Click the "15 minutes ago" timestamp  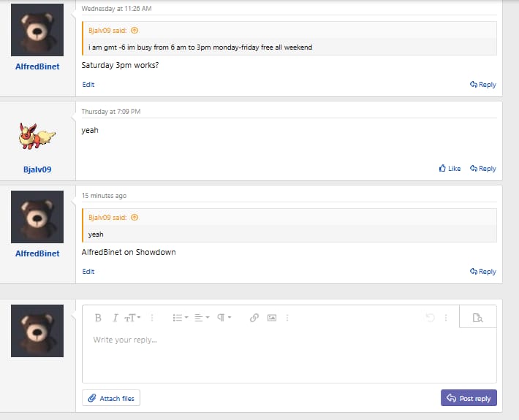104,196
